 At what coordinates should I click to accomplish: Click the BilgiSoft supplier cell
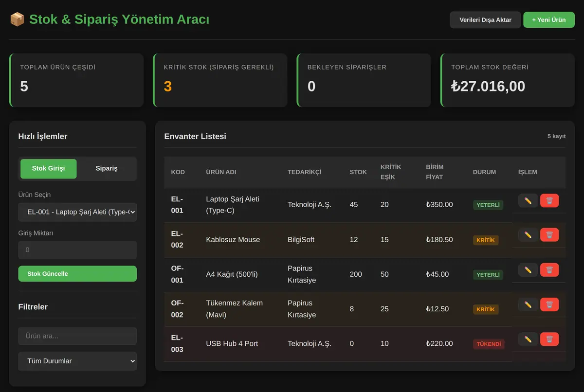coord(301,240)
